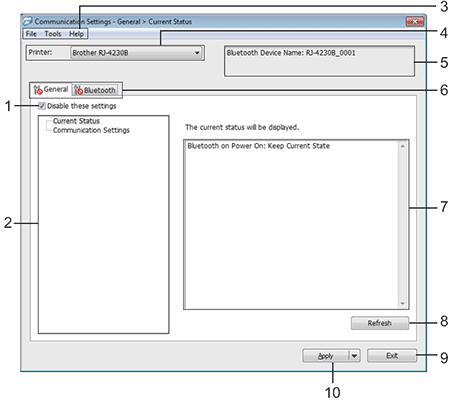The image size is (450, 400).
Task: Toggle the Disable these settings checkbox
Action: [42, 106]
